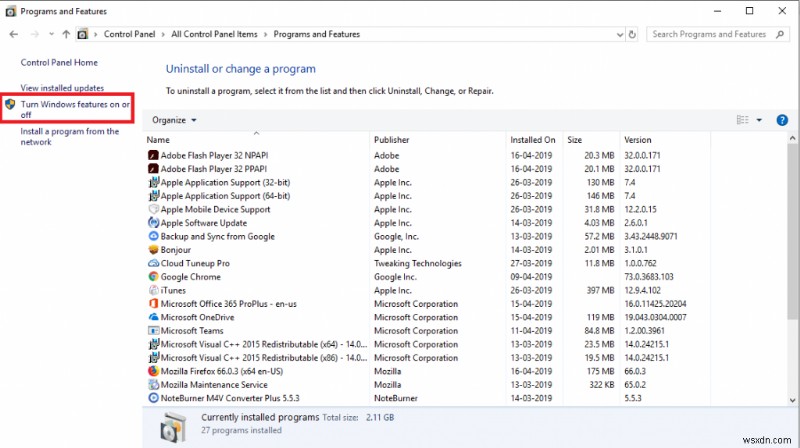Click Microsoft Office 365 ProPlus icon

(153, 304)
